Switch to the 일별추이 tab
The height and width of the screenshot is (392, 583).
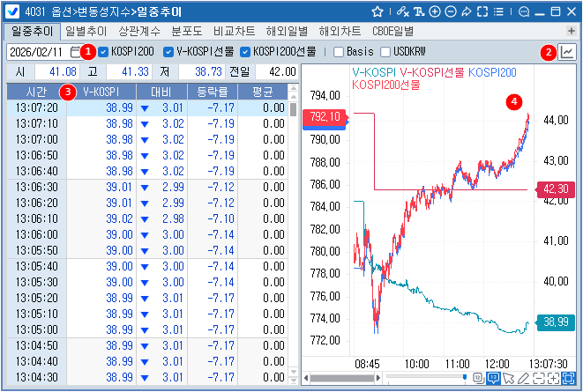click(x=85, y=31)
